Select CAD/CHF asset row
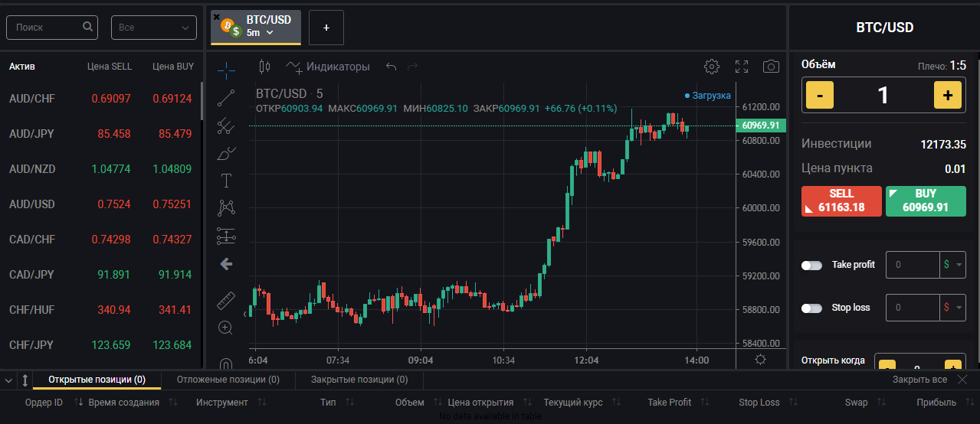Image resolution: width=980 pixels, height=424 pixels. click(100, 240)
